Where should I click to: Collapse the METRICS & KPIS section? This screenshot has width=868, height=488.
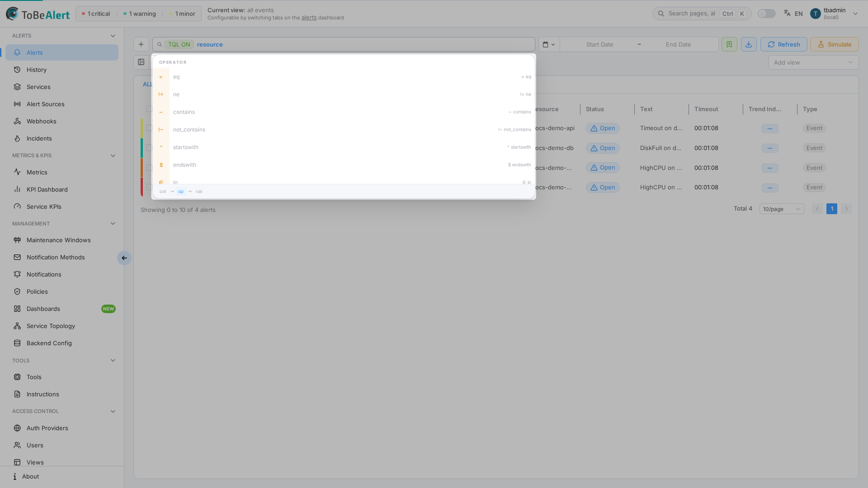pos(113,155)
